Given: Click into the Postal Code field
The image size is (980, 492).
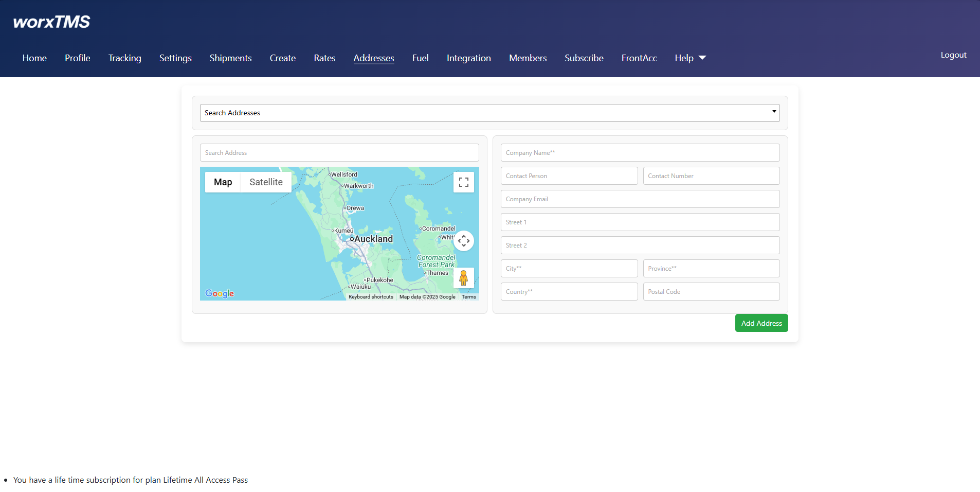Looking at the screenshot, I should [x=711, y=292].
